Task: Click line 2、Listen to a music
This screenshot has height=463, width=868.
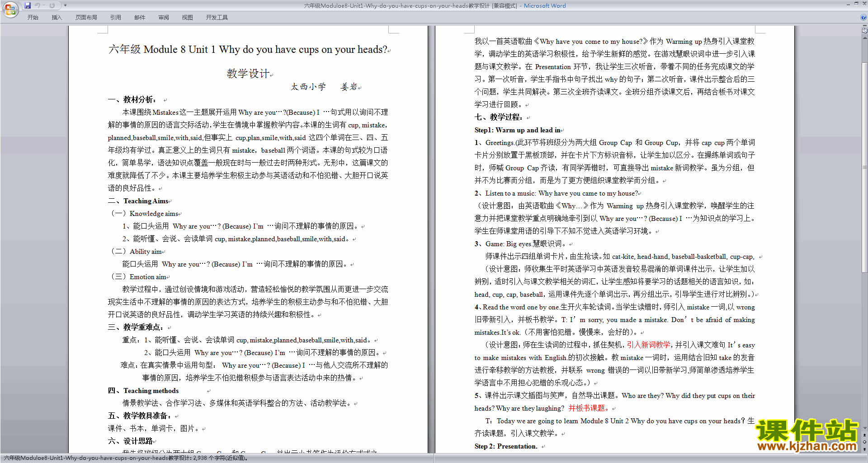Action: coord(556,193)
